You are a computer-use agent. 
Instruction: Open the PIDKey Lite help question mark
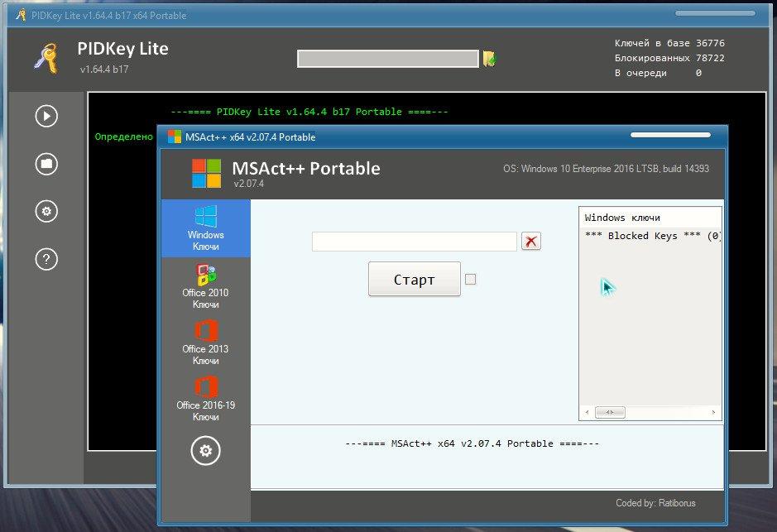[46, 260]
